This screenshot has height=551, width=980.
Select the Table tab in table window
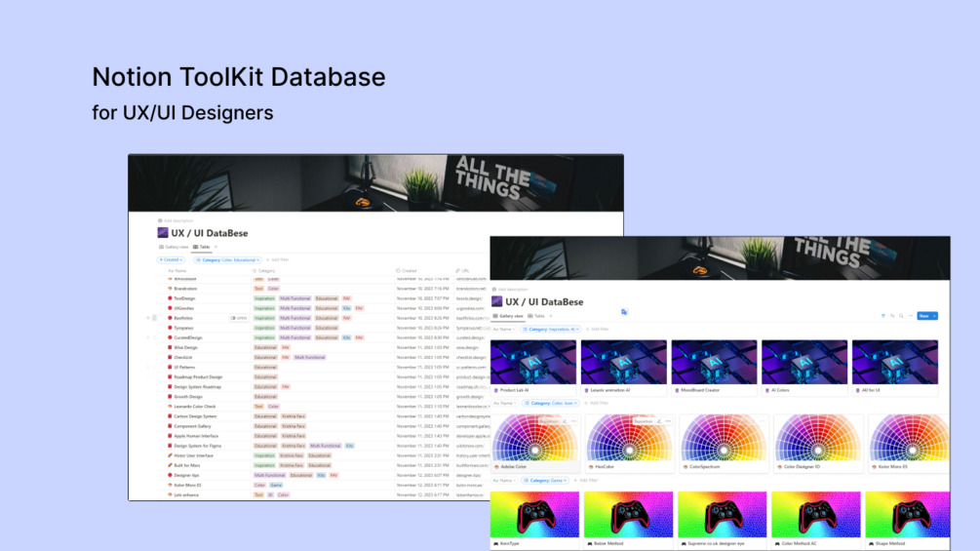201,248
